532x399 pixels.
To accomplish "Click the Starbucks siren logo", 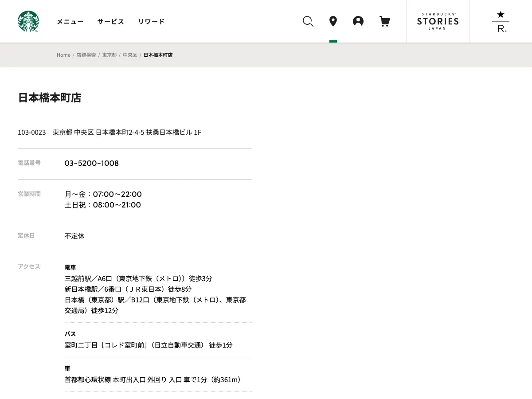I will tap(28, 21).
